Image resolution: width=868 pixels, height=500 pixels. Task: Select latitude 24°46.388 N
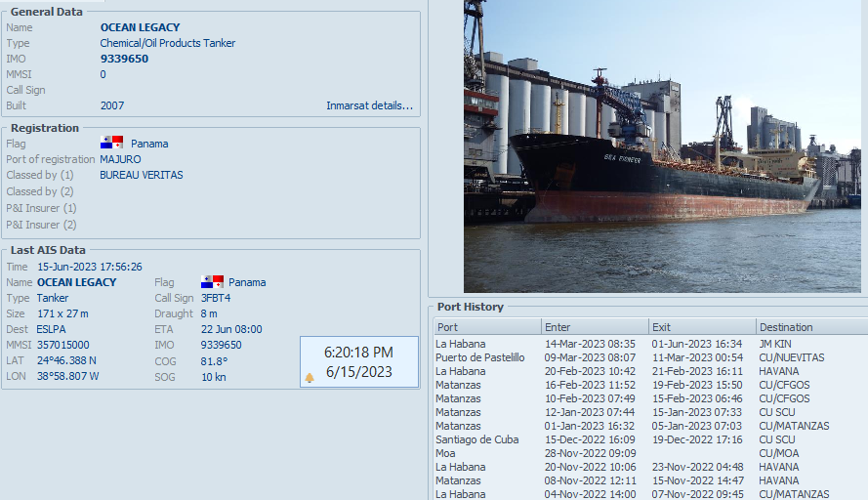click(x=66, y=360)
